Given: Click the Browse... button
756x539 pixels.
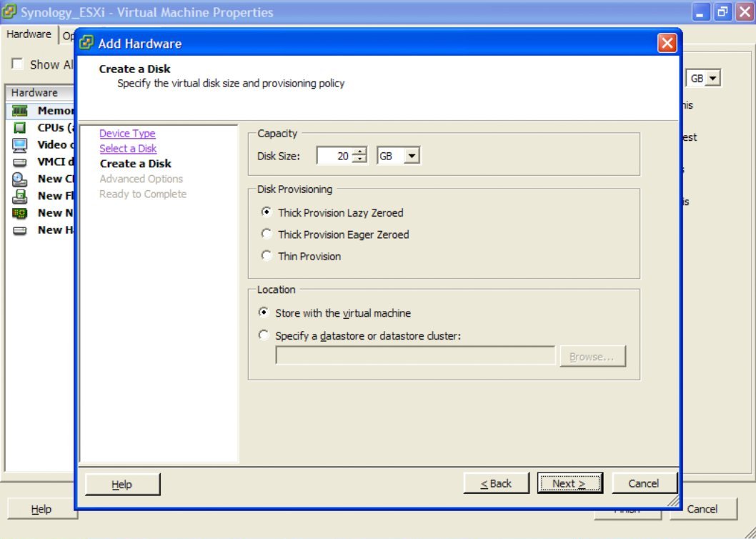Looking at the screenshot, I should (x=592, y=357).
